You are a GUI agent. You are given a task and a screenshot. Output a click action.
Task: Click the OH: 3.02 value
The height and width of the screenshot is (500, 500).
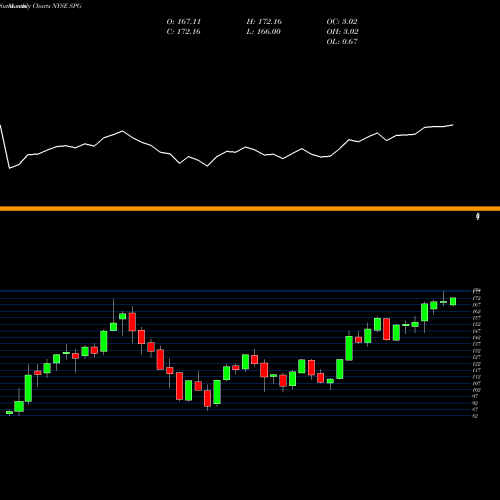(342, 32)
